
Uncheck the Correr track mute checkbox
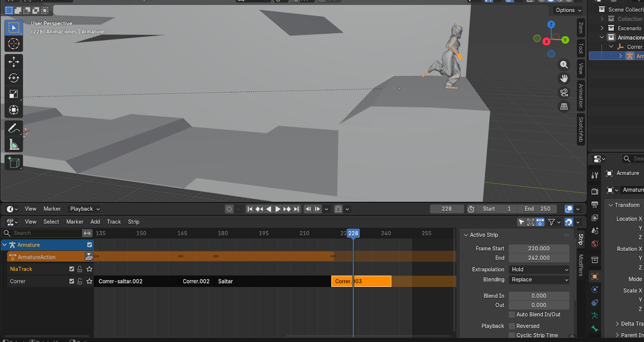[72, 281]
